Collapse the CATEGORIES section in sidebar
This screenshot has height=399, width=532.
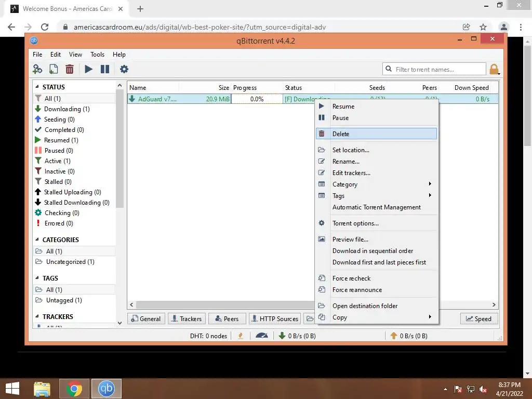tap(37, 240)
